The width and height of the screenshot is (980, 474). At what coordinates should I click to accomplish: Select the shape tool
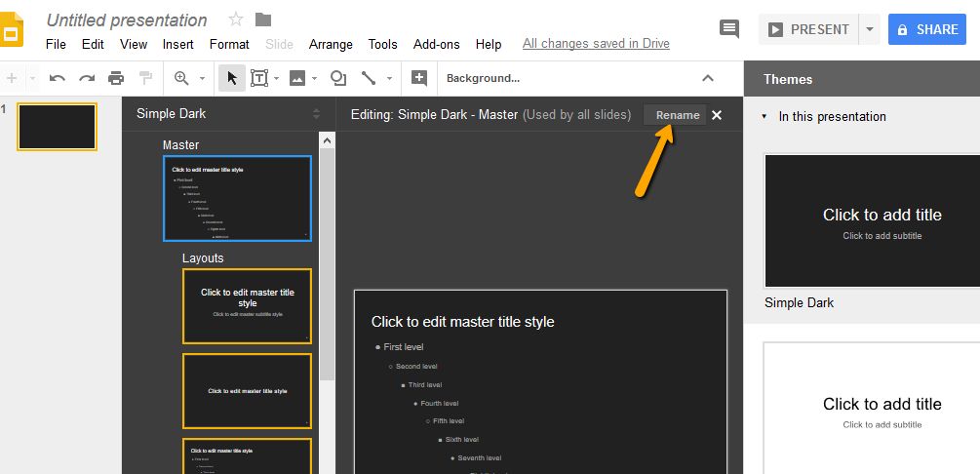click(338, 78)
